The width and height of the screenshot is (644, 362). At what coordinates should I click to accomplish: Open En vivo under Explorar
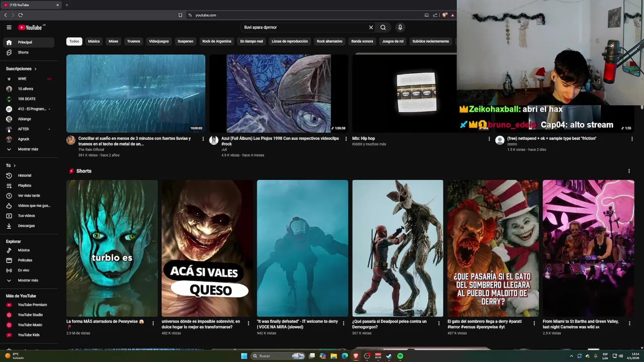point(28,270)
